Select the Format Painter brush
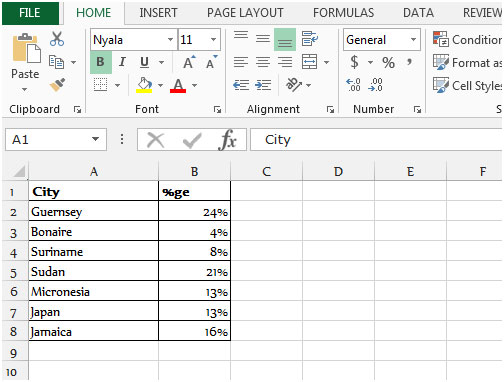The height and width of the screenshot is (382, 504). 57,85
